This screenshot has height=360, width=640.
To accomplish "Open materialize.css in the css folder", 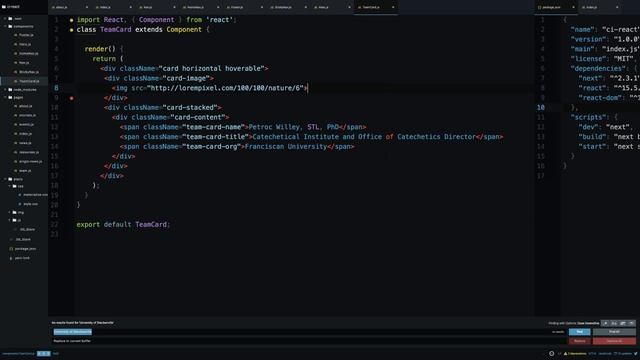I will point(36,195).
